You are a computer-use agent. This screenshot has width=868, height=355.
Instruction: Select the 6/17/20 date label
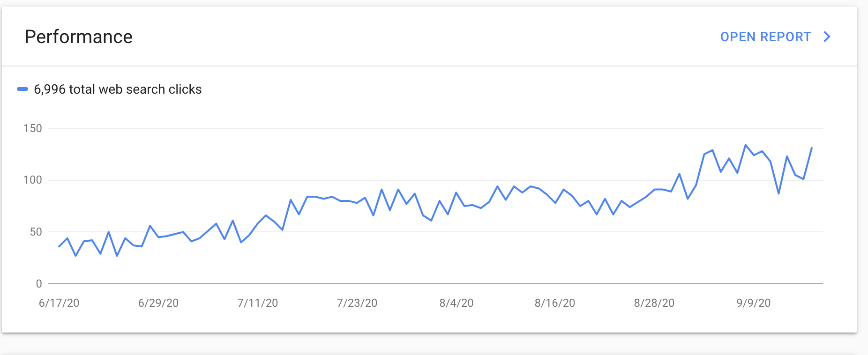pyautogui.click(x=59, y=303)
